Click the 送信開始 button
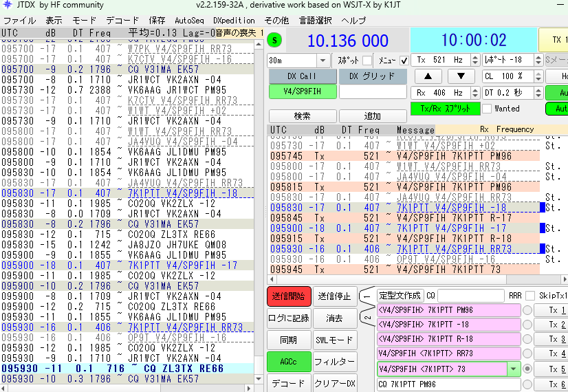This screenshot has width=568, height=392. tap(289, 296)
